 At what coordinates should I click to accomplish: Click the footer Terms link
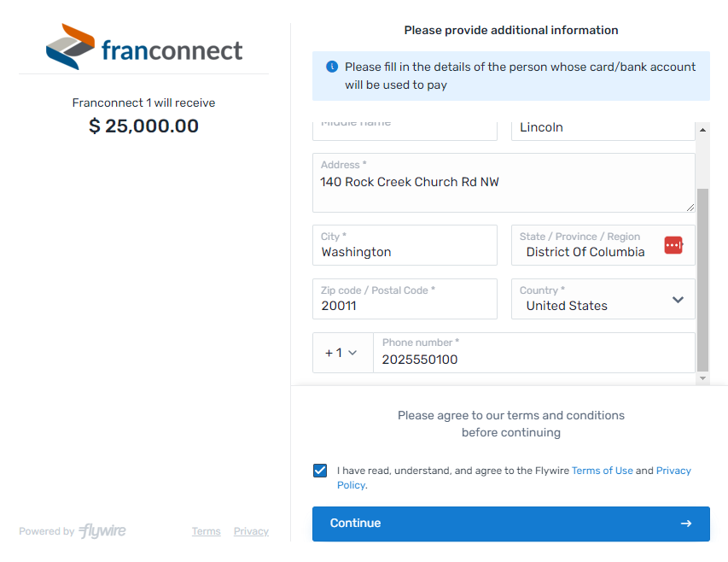[207, 531]
